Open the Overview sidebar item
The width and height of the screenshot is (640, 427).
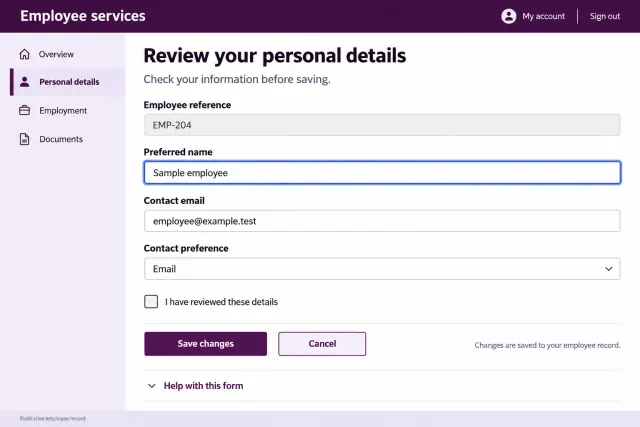click(68, 54)
